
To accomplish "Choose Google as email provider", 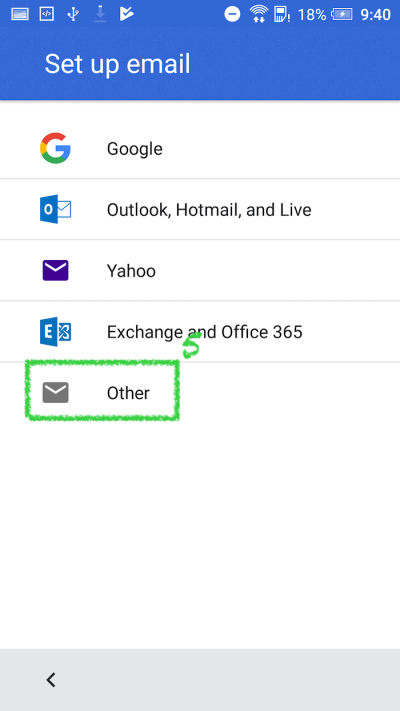I will click(x=200, y=148).
